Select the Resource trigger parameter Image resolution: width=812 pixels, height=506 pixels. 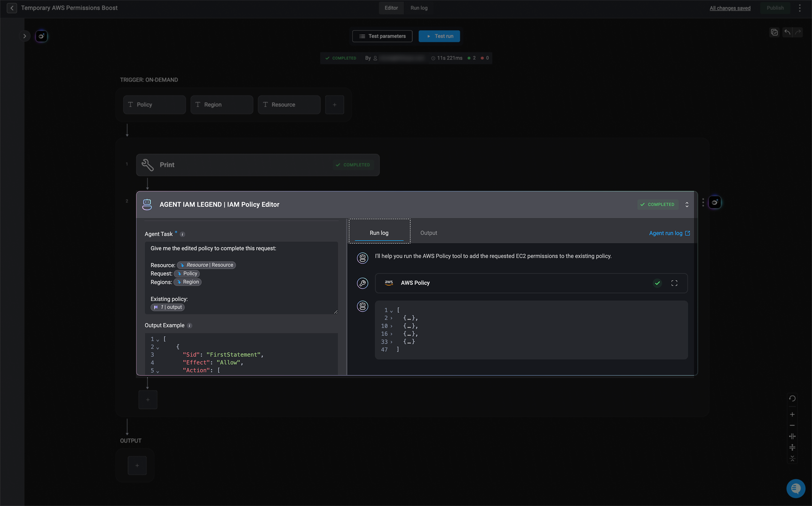(x=289, y=105)
